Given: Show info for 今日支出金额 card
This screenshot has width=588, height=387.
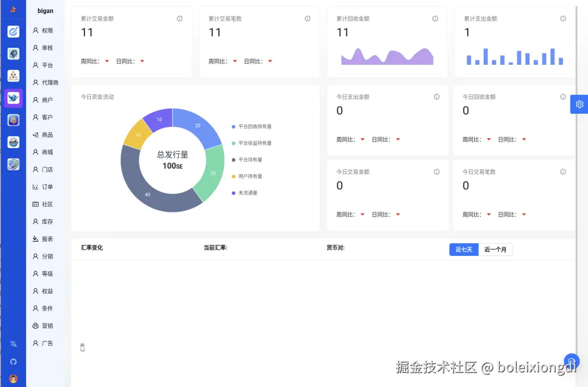Looking at the screenshot, I should point(437,97).
